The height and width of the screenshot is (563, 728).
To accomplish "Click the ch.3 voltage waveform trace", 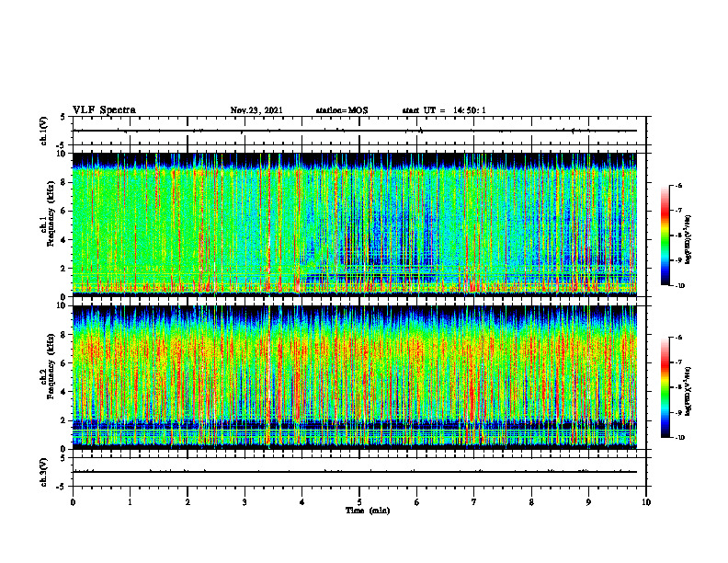I will [x=355, y=472].
